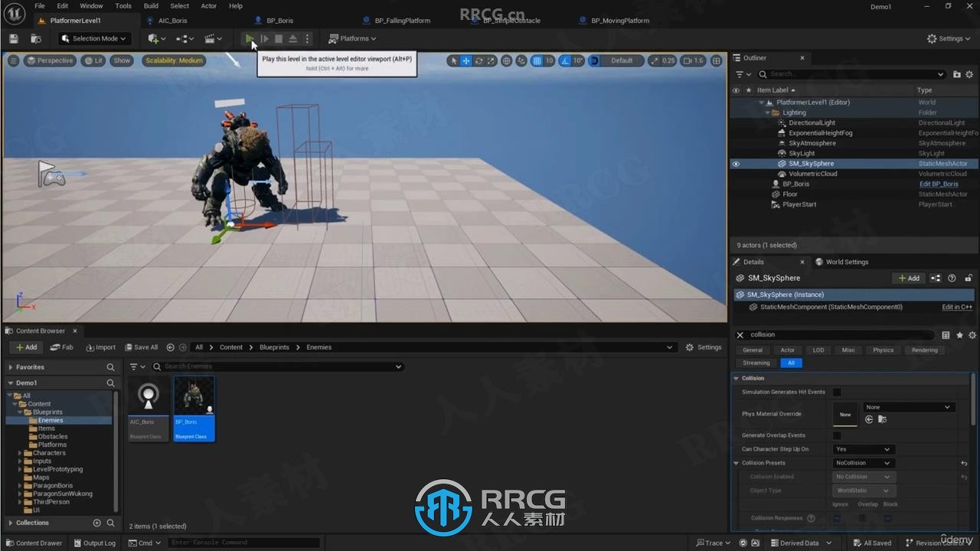
Task: Toggle visibility eye for SM_SkySphere
Action: 736,164
